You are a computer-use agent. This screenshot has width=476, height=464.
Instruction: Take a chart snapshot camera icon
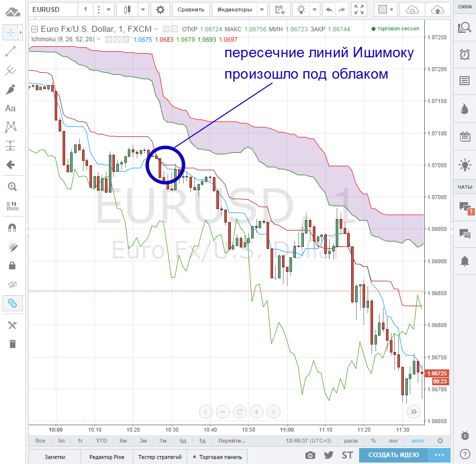pyautogui.click(x=310, y=455)
